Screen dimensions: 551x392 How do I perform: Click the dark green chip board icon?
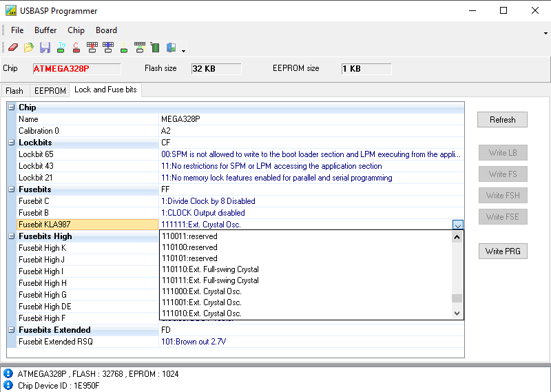click(x=155, y=48)
